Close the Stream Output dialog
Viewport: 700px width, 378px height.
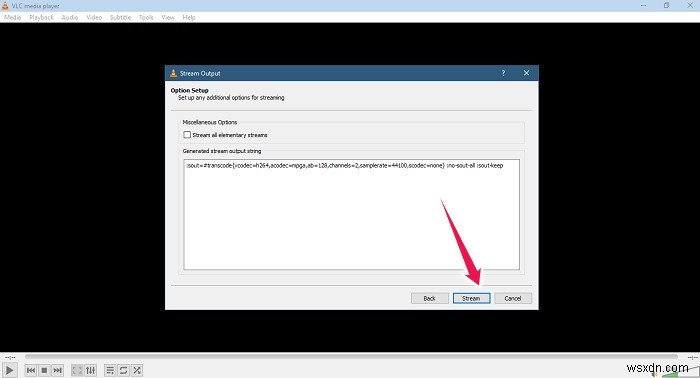tap(526, 73)
